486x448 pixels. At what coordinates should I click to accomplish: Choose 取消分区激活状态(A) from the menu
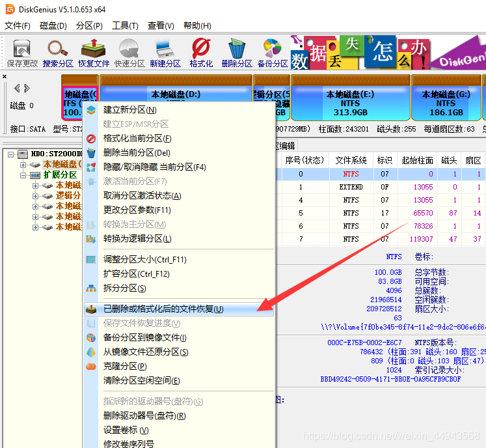pos(179,196)
